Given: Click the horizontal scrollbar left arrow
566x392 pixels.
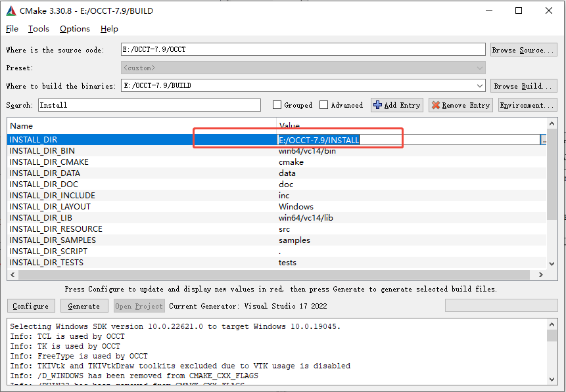Looking at the screenshot, I should coord(12,275).
